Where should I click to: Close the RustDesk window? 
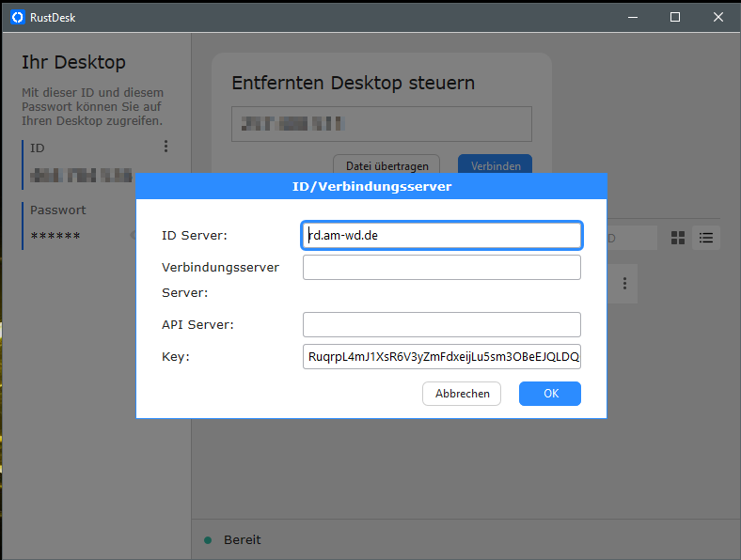coord(718,18)
